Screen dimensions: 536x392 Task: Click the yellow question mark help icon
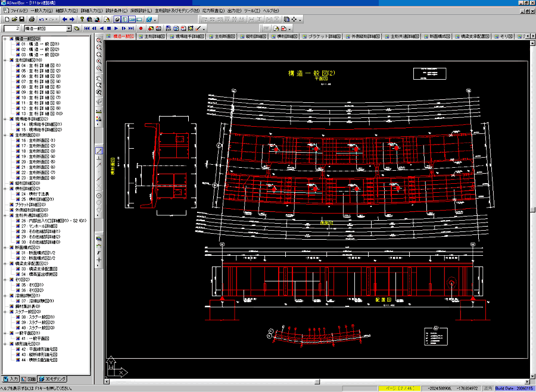click(x=82, y=20)
